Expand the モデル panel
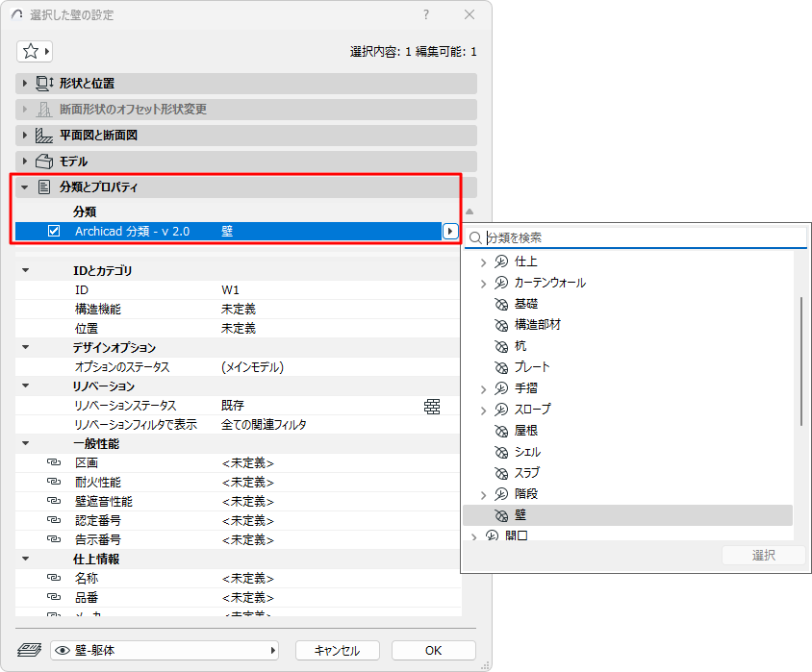 [x=24, y=162]
